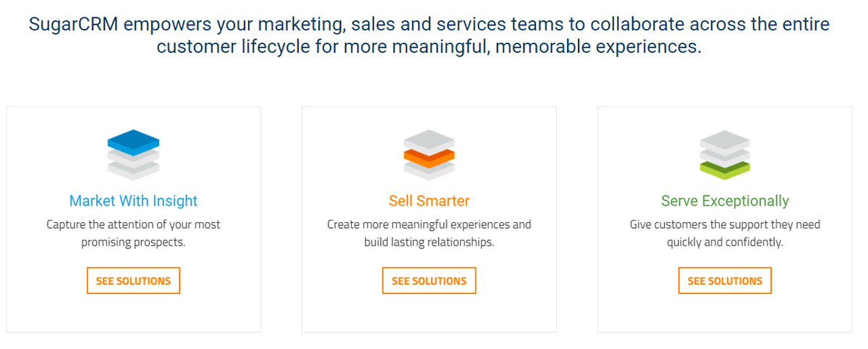Open the Sell Smarter heading link

pyautogui.click(x=429, y=201)
